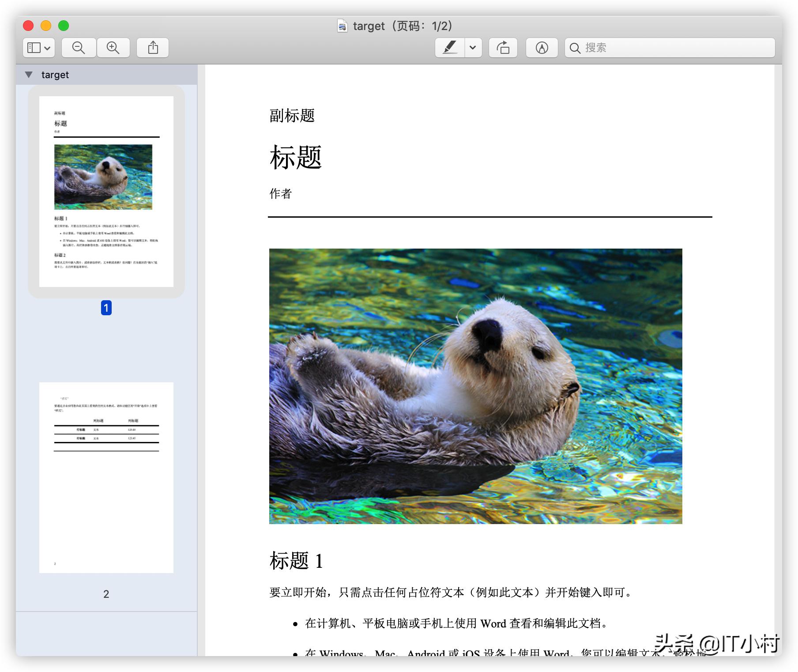Screen dimensions: 798x672
Task: Open the highlight color dropdown chevron
Action: pyautogui.click(x=472, y=48)
